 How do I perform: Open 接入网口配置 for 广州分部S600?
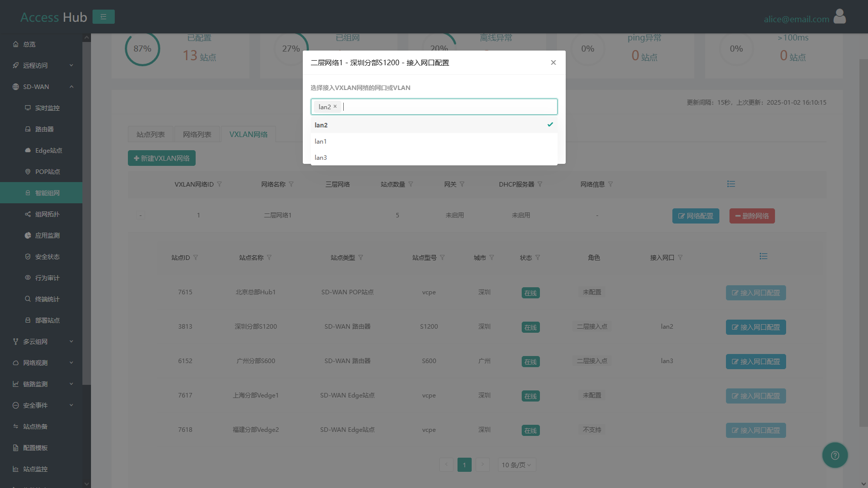click(x=756, y=362)
